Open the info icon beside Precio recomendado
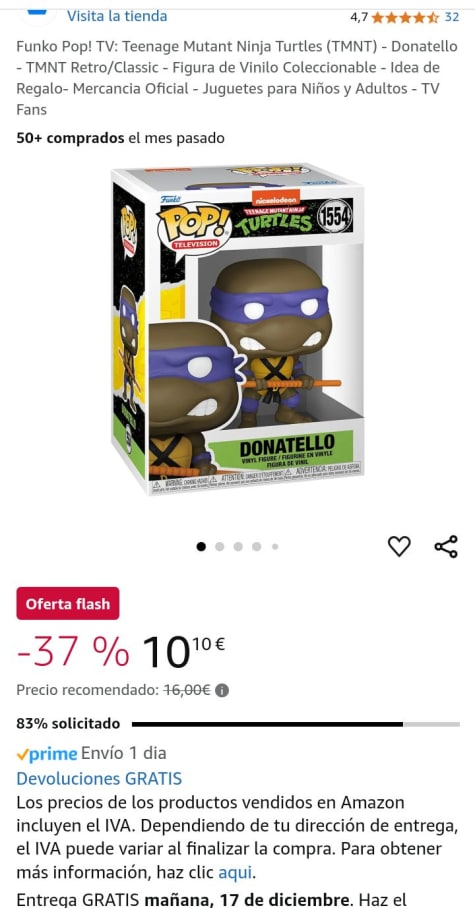 tap(222, 690)
